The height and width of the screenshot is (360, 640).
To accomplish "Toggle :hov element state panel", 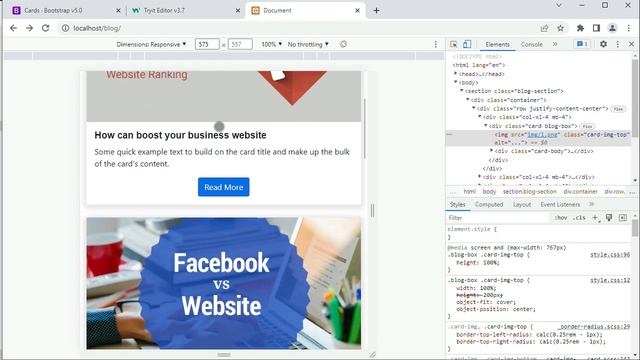I will (561, 218).
